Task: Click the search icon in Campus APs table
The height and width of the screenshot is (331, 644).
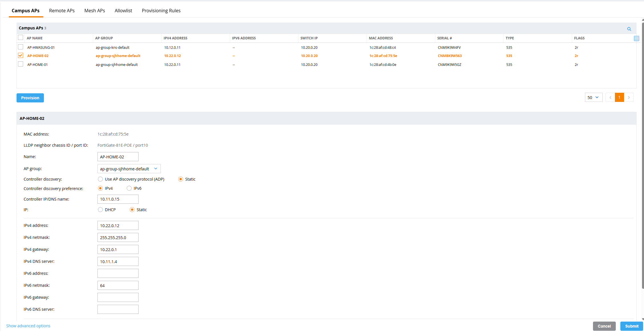Action: [x=629, y=29]
